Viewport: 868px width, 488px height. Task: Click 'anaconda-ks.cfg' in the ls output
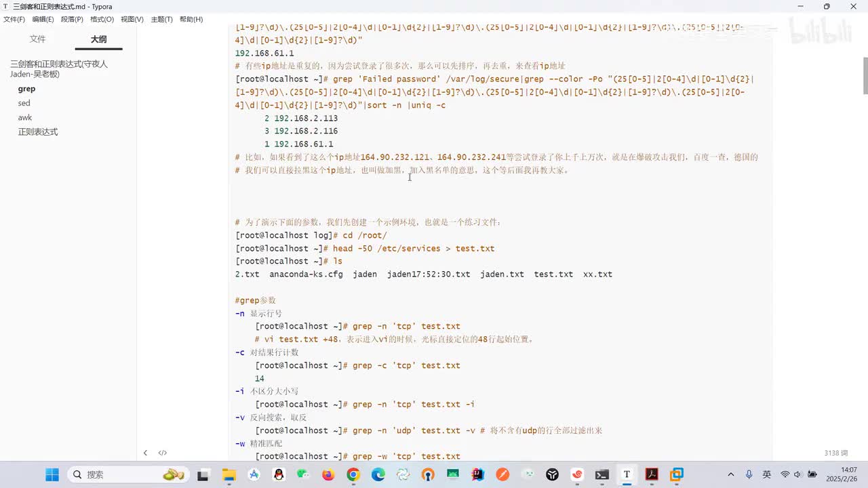tap(307, 274)
